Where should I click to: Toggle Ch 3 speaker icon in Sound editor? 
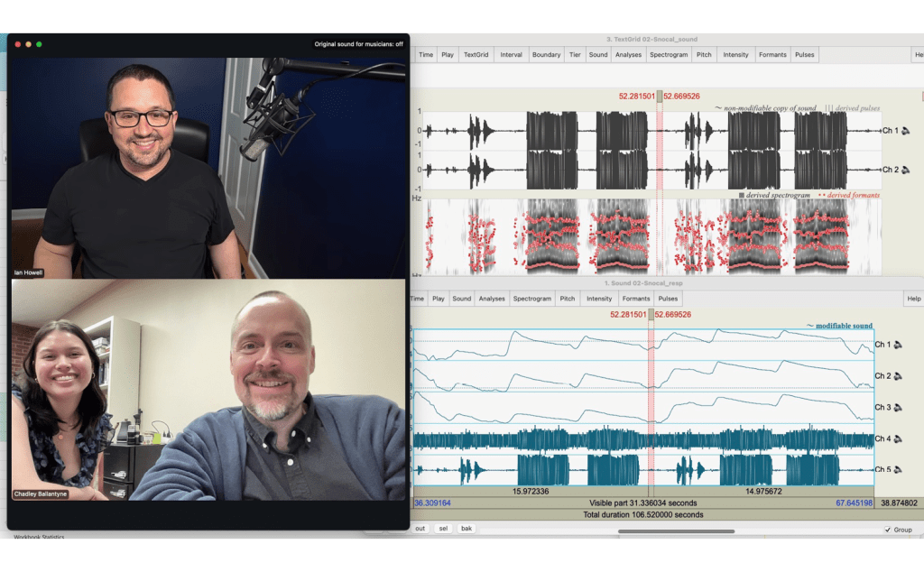898,408
